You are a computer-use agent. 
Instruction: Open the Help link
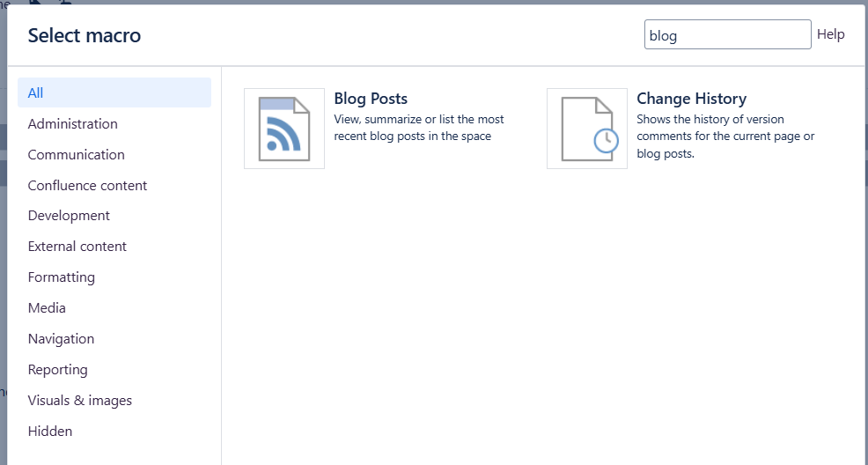(x=830, y=34)
